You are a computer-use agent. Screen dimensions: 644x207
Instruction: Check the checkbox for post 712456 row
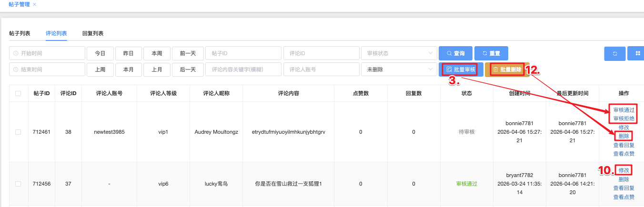[x=18, y=184]
